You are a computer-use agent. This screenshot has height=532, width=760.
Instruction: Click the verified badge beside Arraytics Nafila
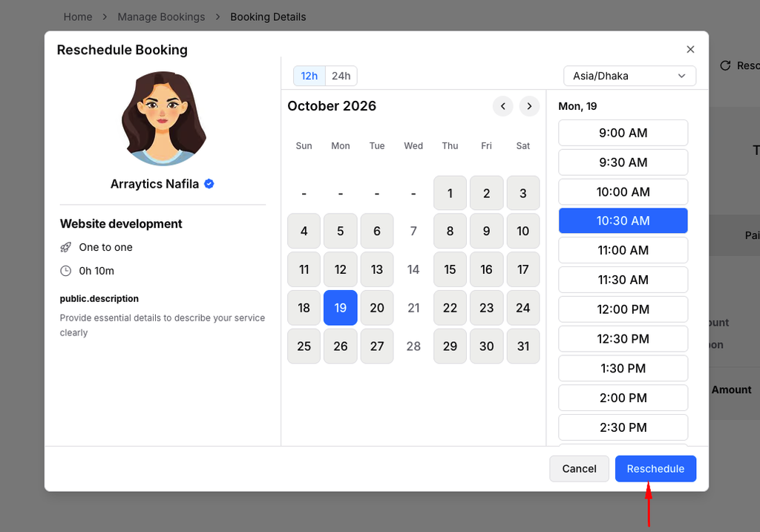pos(209,183)
